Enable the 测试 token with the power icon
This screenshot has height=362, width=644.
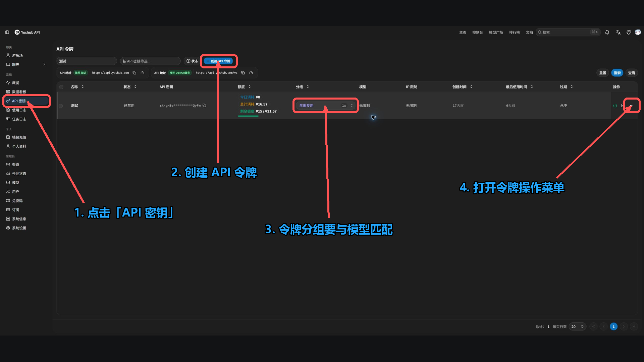click(x=615, y=106)
